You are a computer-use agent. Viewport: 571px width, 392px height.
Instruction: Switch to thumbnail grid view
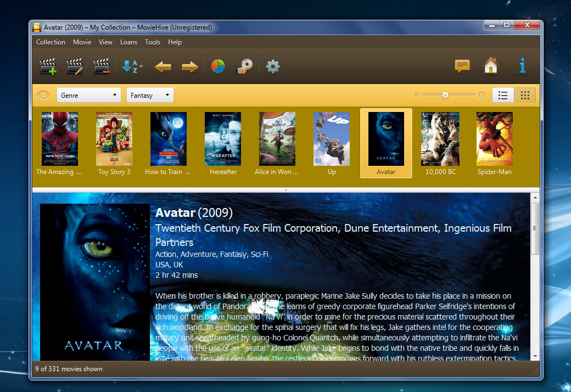tap(525, 96)
